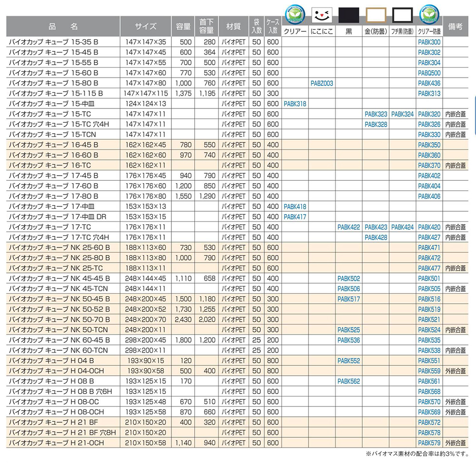Select the winking smiley face icon
476x463 pixels.
(322, 15)
